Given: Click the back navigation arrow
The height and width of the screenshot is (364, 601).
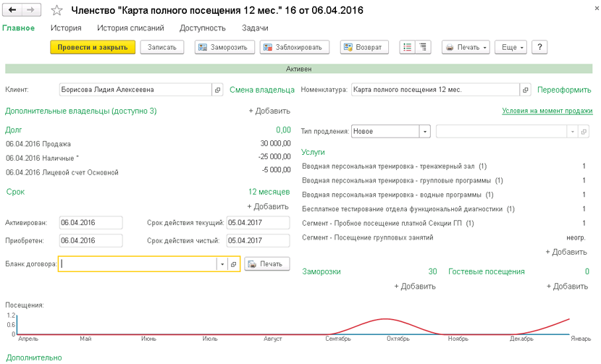Looking at the screenshot, I should pyautogui.click(x=12, y=11).
